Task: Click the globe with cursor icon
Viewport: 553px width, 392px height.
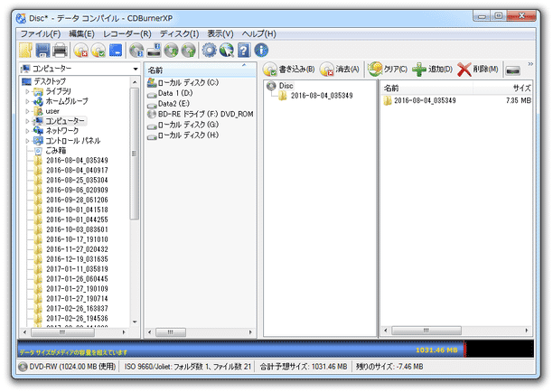Action: tap(227, 51)
